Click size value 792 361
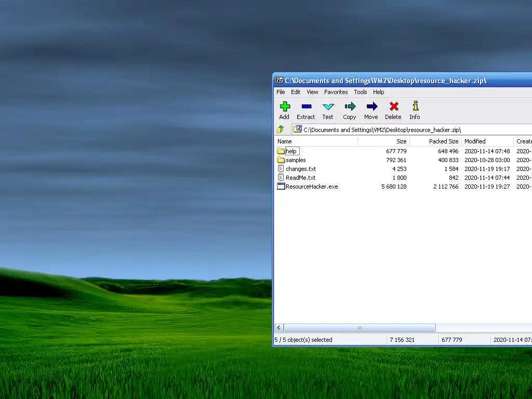The image size is (532, 399). coord(396,160)
